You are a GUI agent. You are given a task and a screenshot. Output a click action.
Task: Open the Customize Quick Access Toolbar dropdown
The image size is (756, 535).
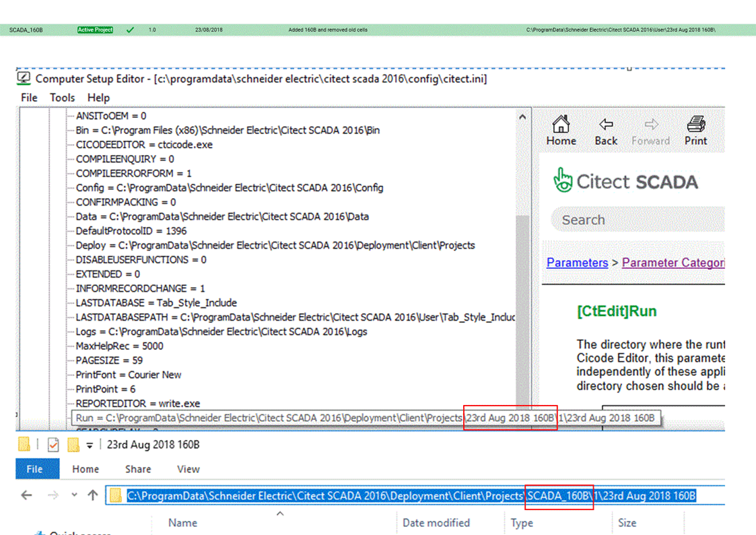click(x=90, y=445)
